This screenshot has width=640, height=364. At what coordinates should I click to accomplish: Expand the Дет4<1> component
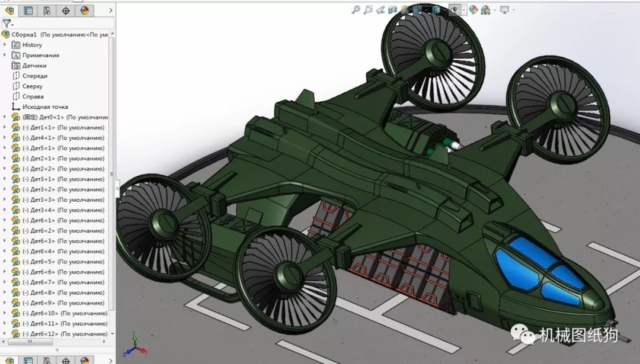5,138
